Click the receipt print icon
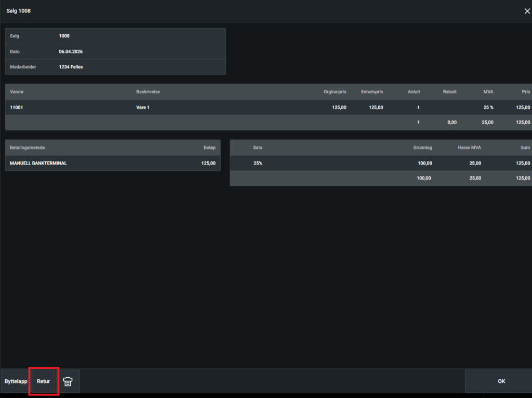532x398 pixels. click(68, 381)
